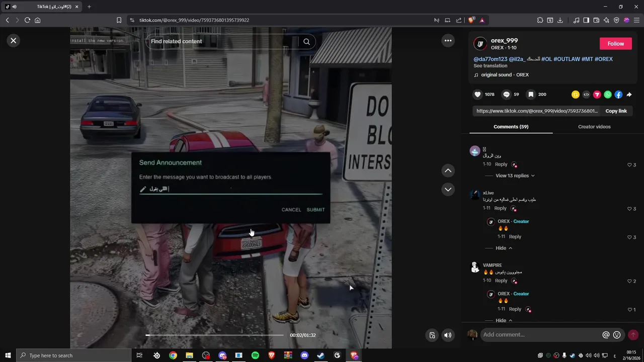644x362 pixels.
Task: Like the video with the heart icon
Action: (x=477, y=95)
